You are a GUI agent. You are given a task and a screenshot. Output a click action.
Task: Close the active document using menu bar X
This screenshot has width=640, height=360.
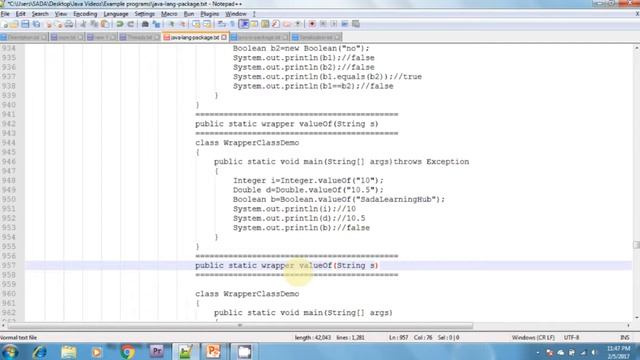coord(637,14)
